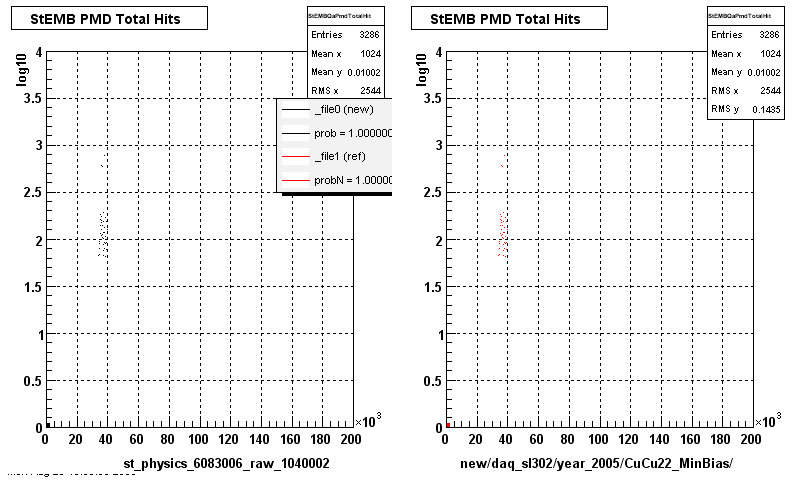Click the log10 y-axis label of the CuCu22_MinBias plot
The height and width of the screenshot is (480, 800).
click(x=421, y=69)
